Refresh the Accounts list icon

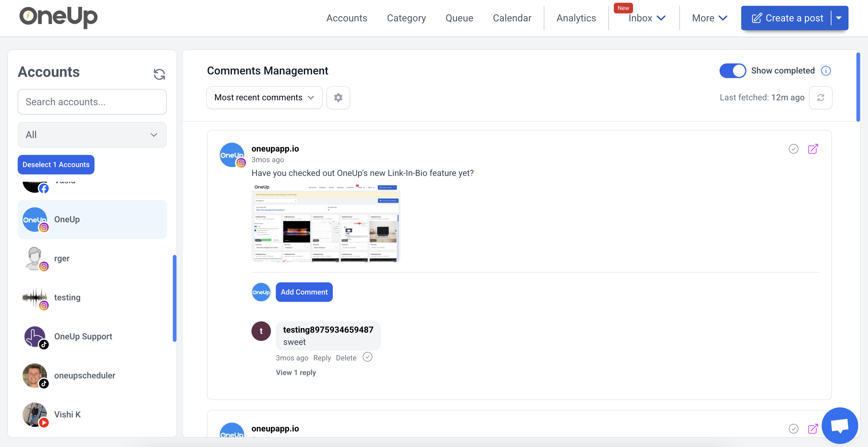click(159, 74)
